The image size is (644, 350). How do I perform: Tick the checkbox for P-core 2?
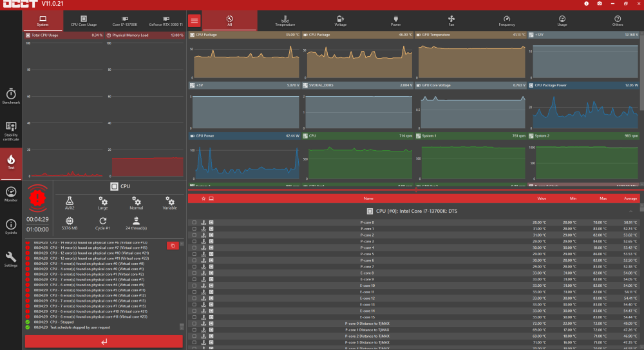194,235
